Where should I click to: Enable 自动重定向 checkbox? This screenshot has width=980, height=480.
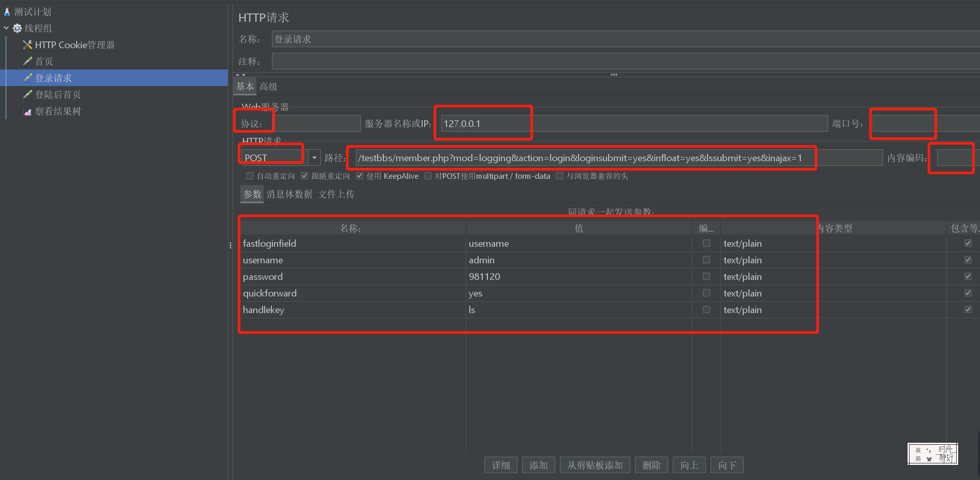[x=250, y=176]
